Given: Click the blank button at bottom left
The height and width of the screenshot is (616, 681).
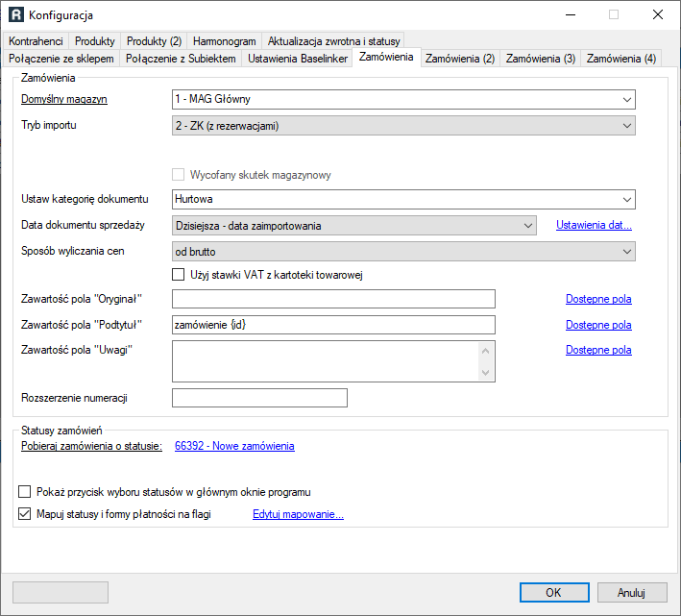Looking at the screenshot, I should click(61, 593).
